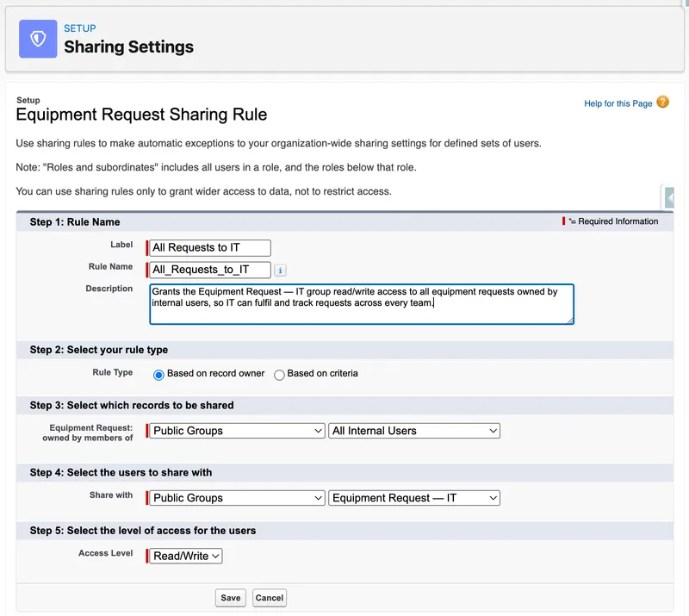Open the help question mark icon

click(x=662, y=102)
